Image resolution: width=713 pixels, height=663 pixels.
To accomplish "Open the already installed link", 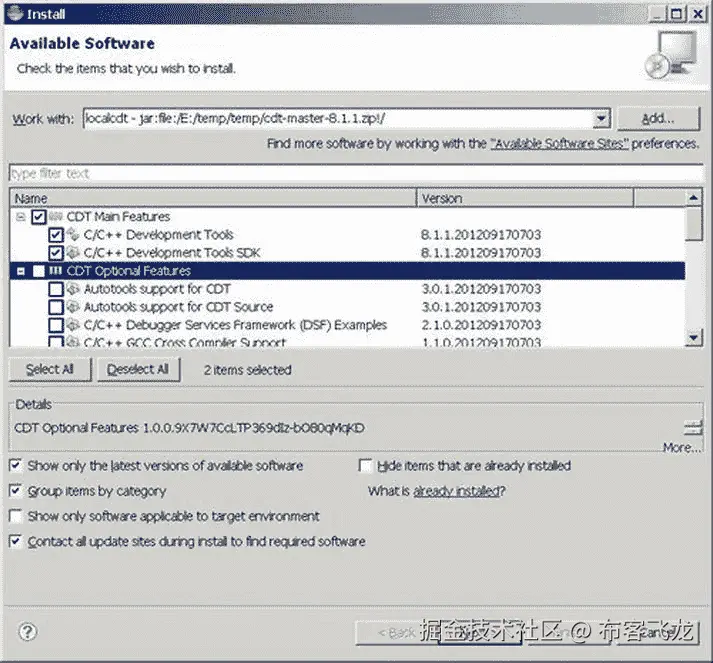I will point(457,491).
